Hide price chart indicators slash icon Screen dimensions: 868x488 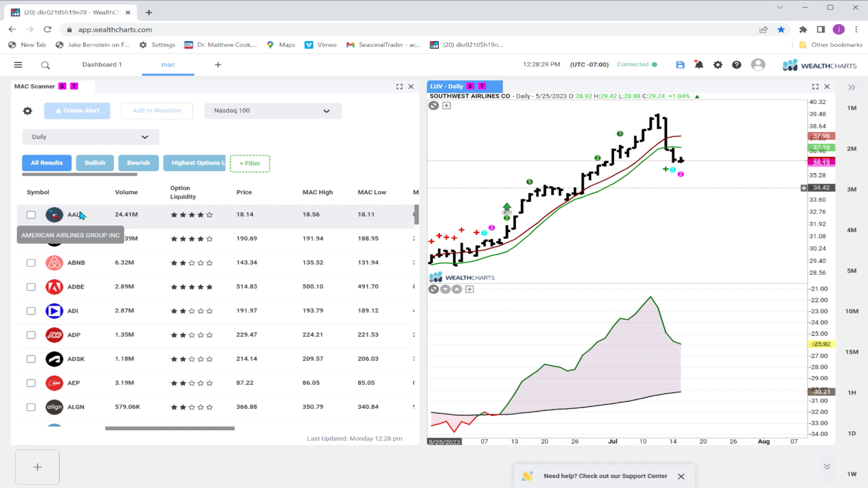434,105
